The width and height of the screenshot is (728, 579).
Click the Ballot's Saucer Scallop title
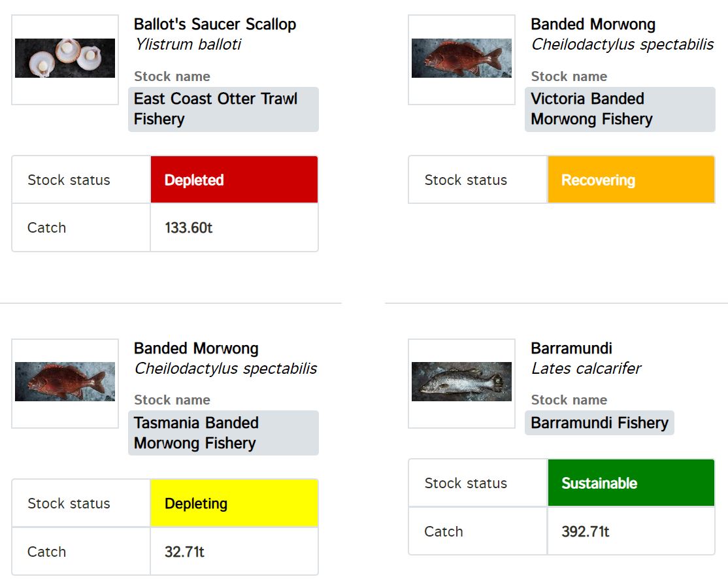215,24
